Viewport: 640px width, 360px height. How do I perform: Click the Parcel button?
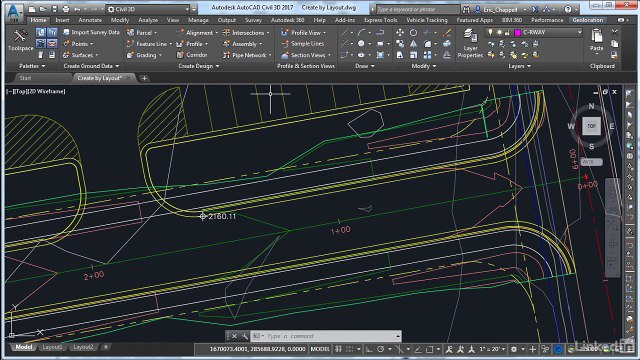[141, 32]
